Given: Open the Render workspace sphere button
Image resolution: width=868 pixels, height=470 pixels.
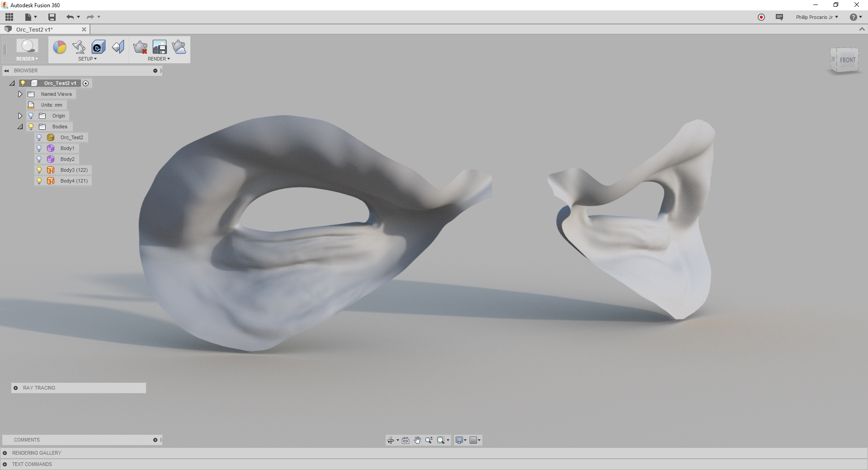Looking at the screenshot, I should (28, 46).
